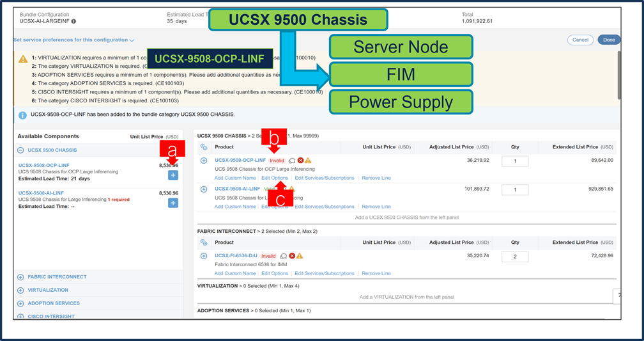The height and width of the screenshot is (341, 644).
Task: Add Custom Name for UCSX-9508-AI-LINF
Action: tap(235, 207)
